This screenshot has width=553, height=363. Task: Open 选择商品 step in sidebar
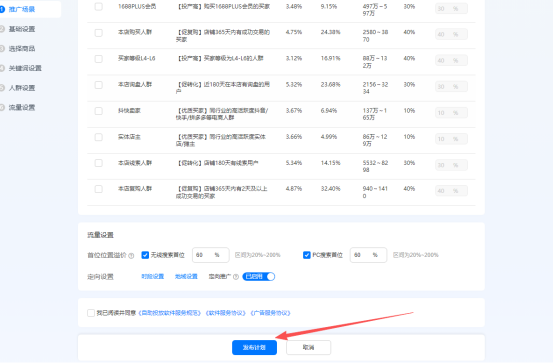coord(22,48)
